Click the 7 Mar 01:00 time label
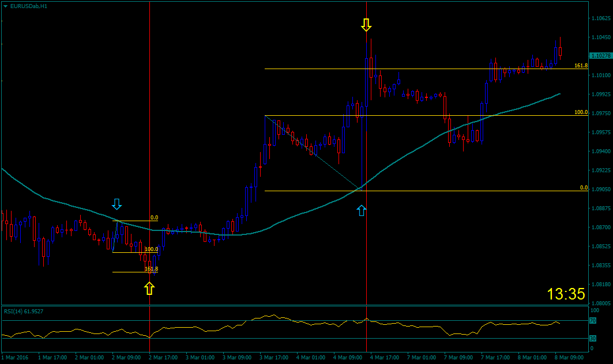This screenshot has height=364, width=613. 422,357
